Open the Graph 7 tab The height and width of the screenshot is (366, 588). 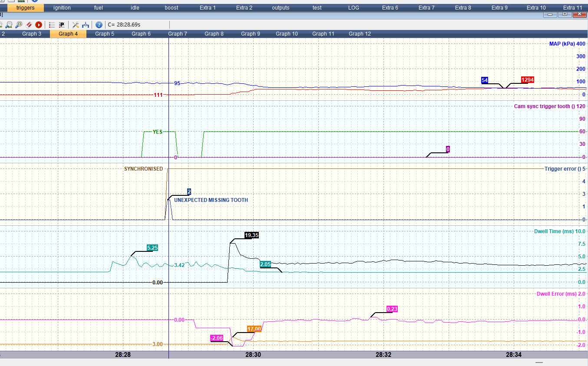click(178, 34)
